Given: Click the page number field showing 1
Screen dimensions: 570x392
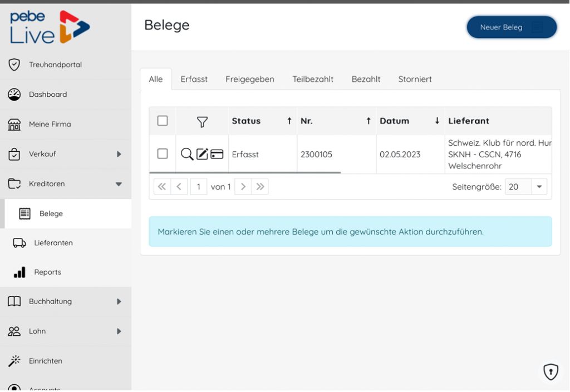Looking at the screenshot, I should click(199, 187).
